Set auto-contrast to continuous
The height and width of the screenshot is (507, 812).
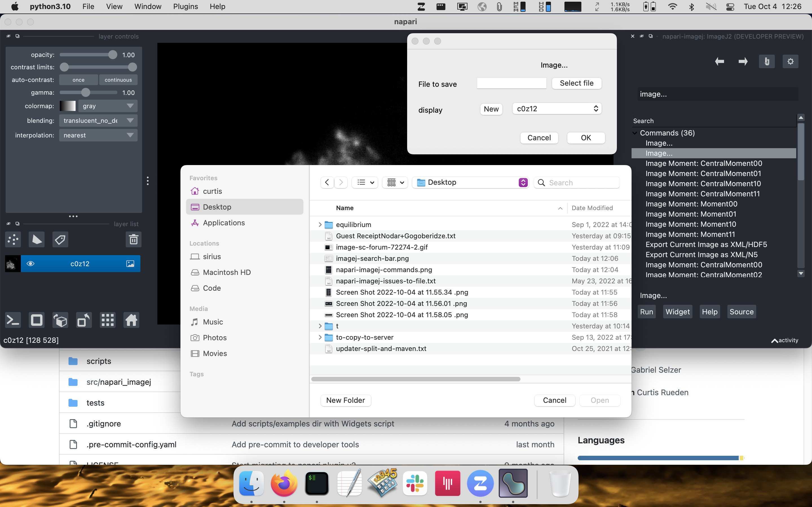coord(118,79)
